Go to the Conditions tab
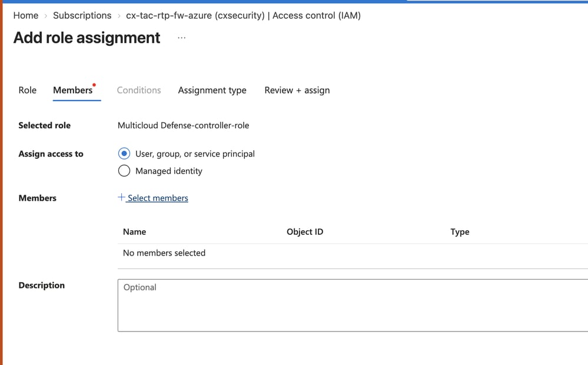Screen dimensions: 588x365 (139, 90)
